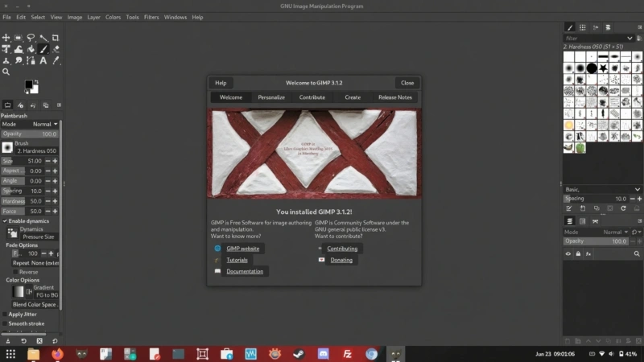Reset tool options to default values
This screenshot has height=362, width=644.
[55, 341]
